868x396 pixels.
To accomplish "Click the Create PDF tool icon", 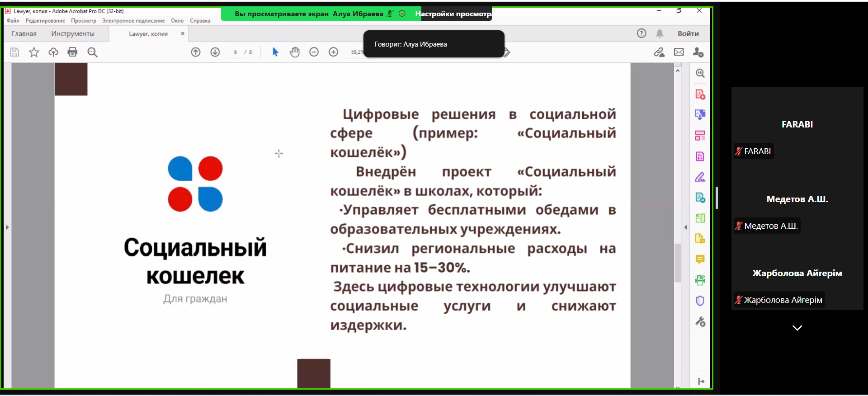I will [700, 94].
